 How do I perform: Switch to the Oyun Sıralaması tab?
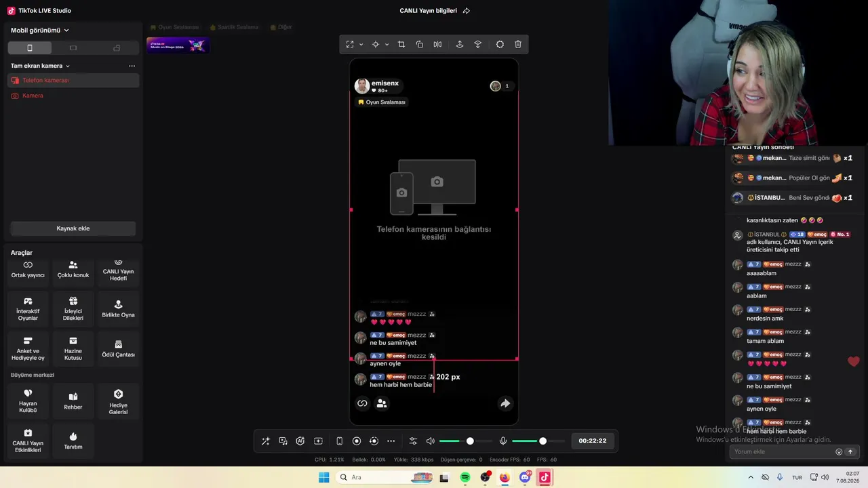pos(174,27)
